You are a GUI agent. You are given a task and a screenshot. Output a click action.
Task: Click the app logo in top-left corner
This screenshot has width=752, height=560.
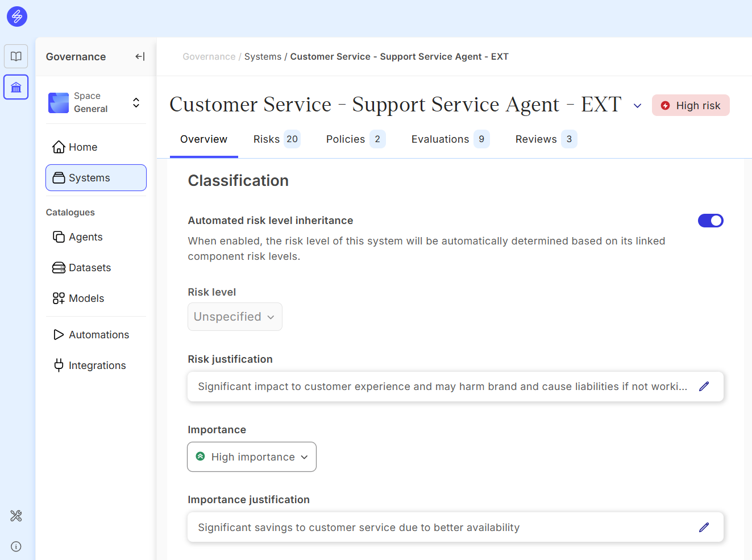click(17, 16)
